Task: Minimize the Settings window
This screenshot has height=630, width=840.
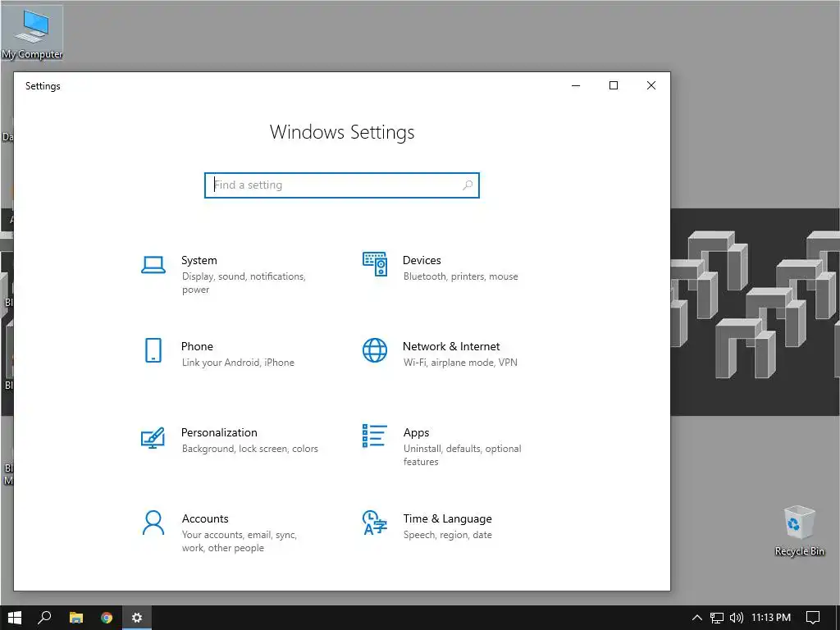Action: pos(576,85)
